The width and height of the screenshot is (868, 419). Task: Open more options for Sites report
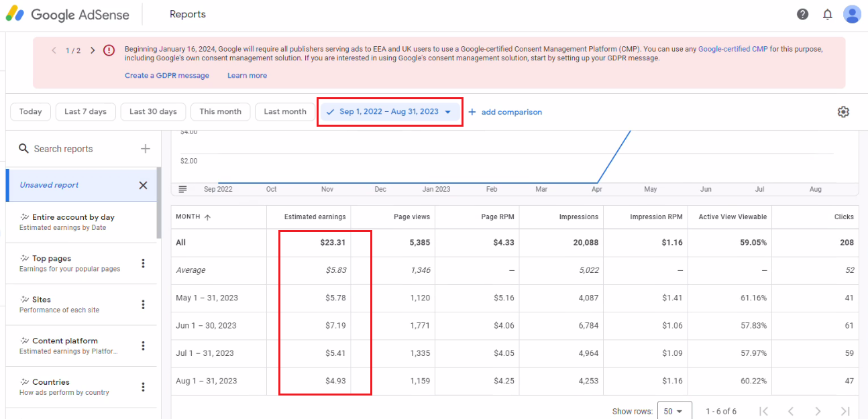point(143,304)
